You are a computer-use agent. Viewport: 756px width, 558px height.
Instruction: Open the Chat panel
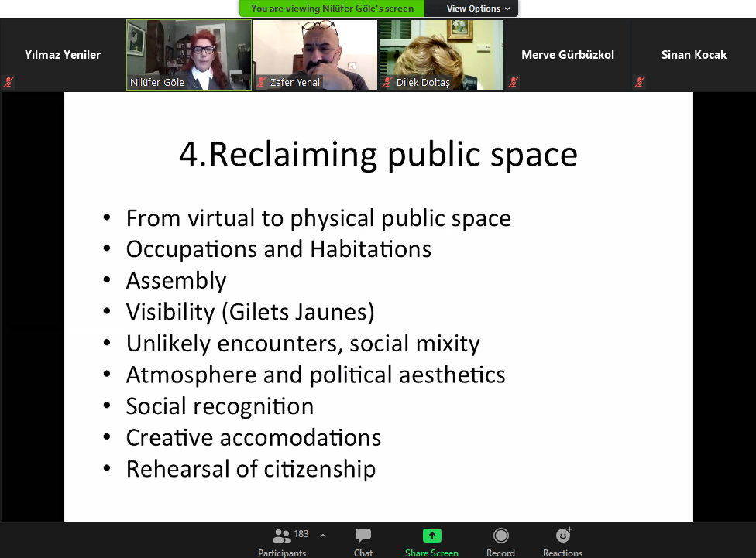coord(363,536)
